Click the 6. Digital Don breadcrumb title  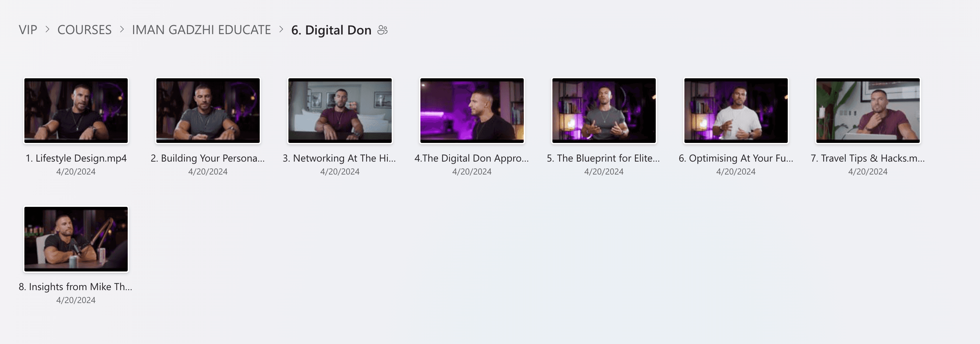click(331, 30)
